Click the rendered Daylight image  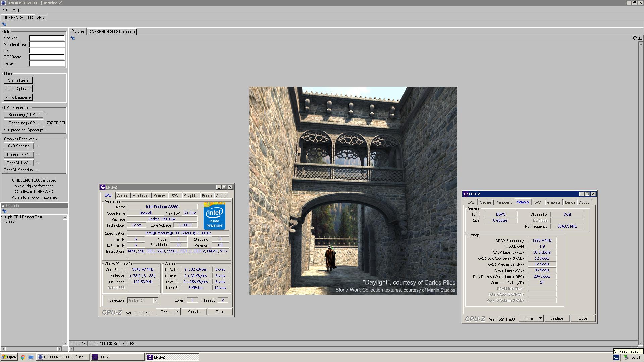(353, 191)
